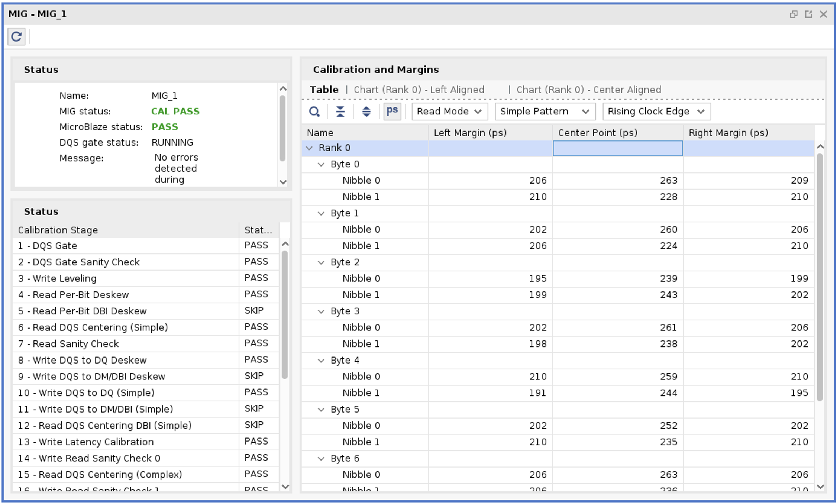
Task: Select the Rank 0 highlighted row
Action: [335, 148]
